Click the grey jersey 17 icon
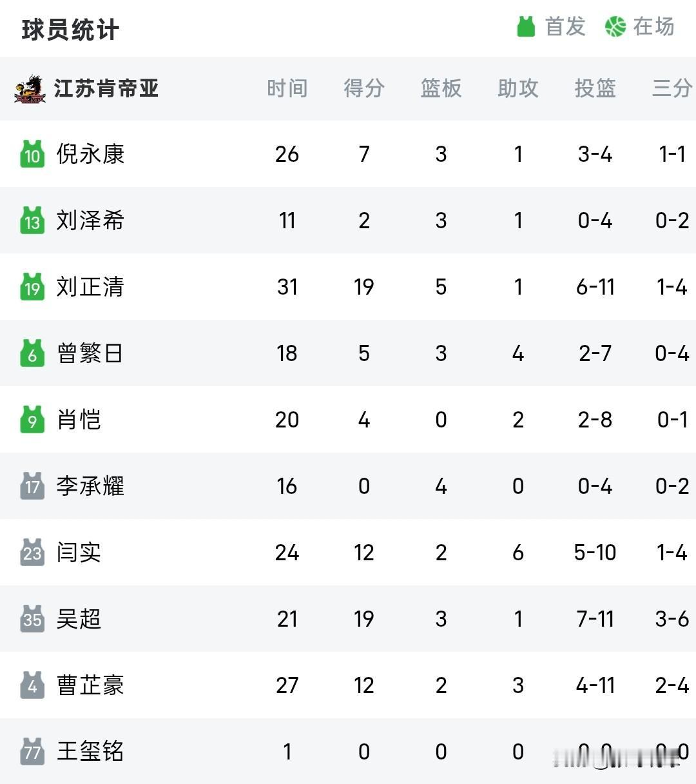The width and height of the screenshot is (696, 784). click(x=32, y=486)
